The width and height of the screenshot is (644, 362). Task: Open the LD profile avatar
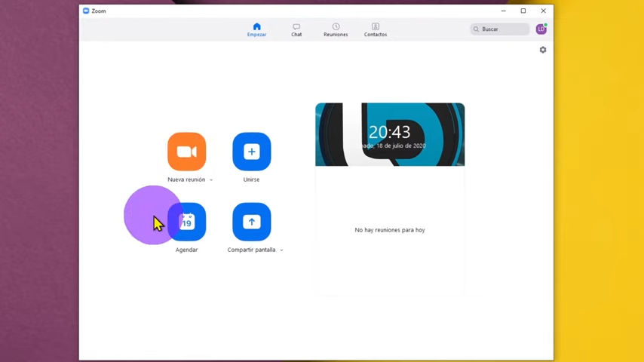coord(541,29)
